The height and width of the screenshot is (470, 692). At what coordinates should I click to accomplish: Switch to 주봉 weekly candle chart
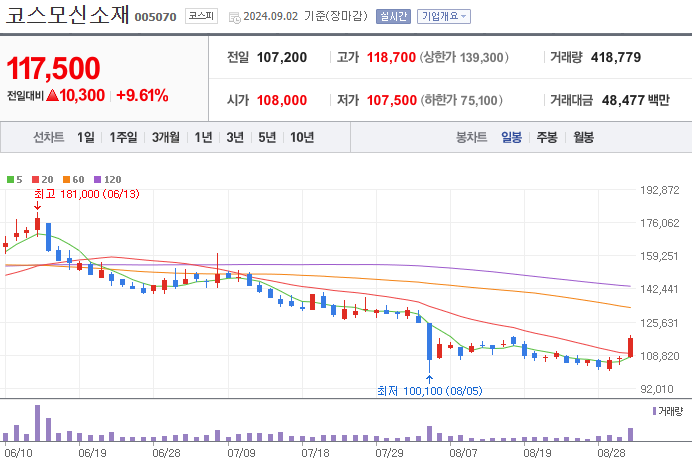[547, 137]
